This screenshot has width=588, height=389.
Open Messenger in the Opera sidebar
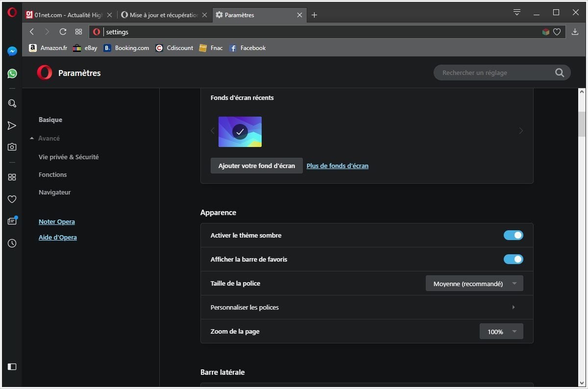(12, 51)
